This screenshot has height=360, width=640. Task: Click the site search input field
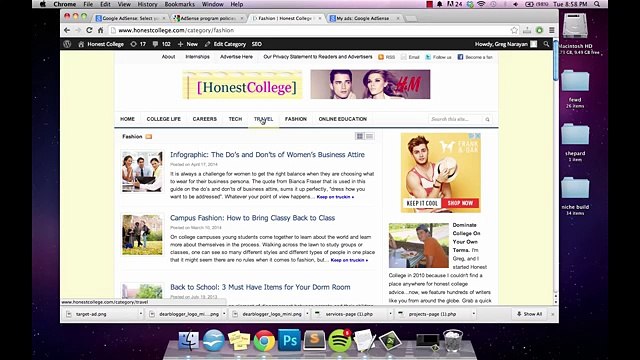(x=456, y=119)
